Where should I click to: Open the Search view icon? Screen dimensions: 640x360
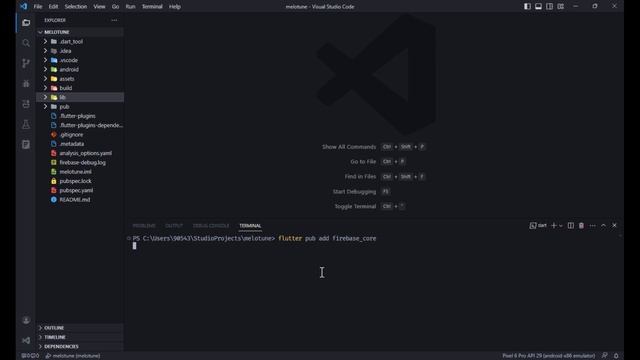click(x=26, y=43)
